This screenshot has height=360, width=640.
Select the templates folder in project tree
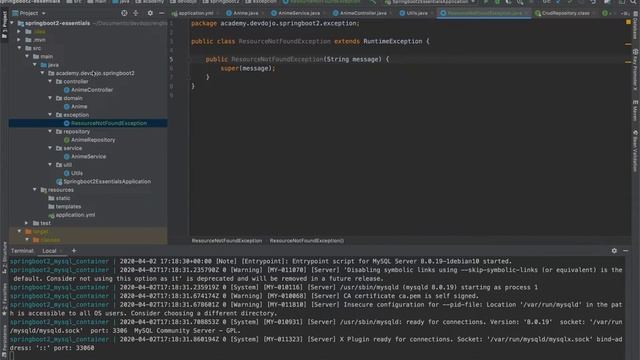click(x=68, y=207)
